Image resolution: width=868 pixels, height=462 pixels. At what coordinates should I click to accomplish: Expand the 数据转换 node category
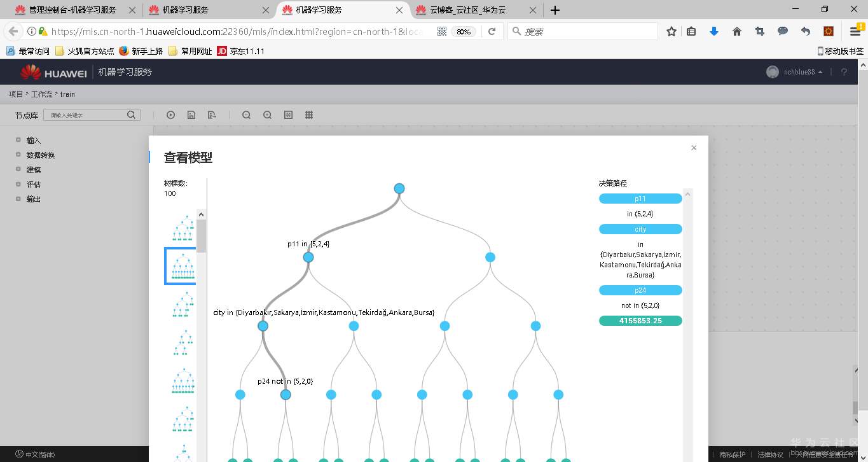click(18, 155)
